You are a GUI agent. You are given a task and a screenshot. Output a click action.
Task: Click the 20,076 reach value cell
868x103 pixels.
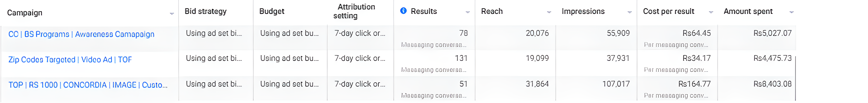[x=537, y=33]
